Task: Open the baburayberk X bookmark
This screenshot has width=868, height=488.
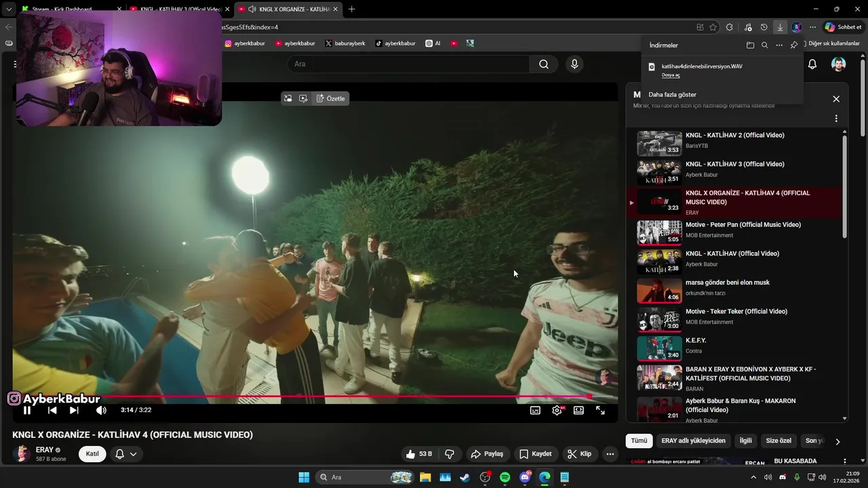Action: (x=345, y=43)
